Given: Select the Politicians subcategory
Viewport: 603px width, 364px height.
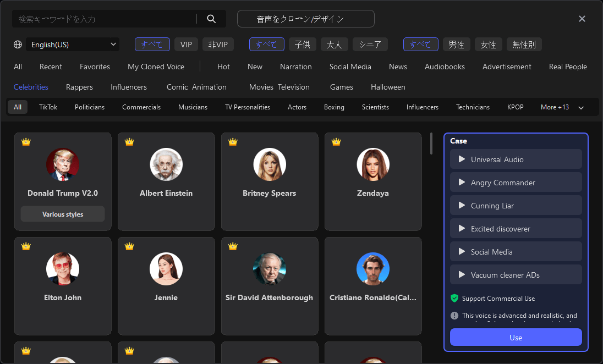Looking at the screenshot, I should [x=90, y=107].
